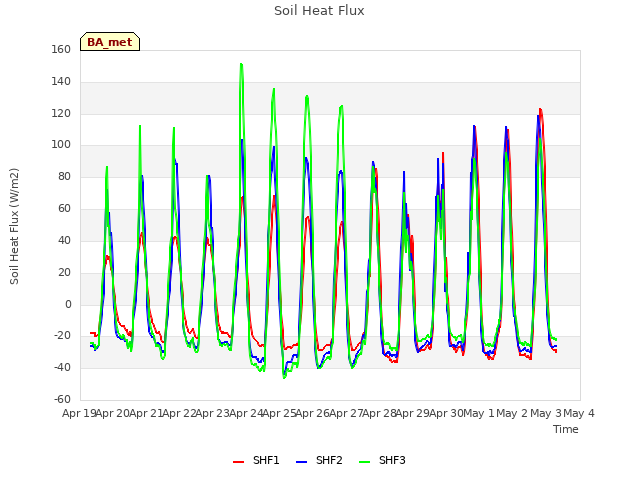Image resolution: width=640 pixels, height=480 pixels.
Task: Click the Apr 28 x-axis tick label
Action: click(380, 413)
